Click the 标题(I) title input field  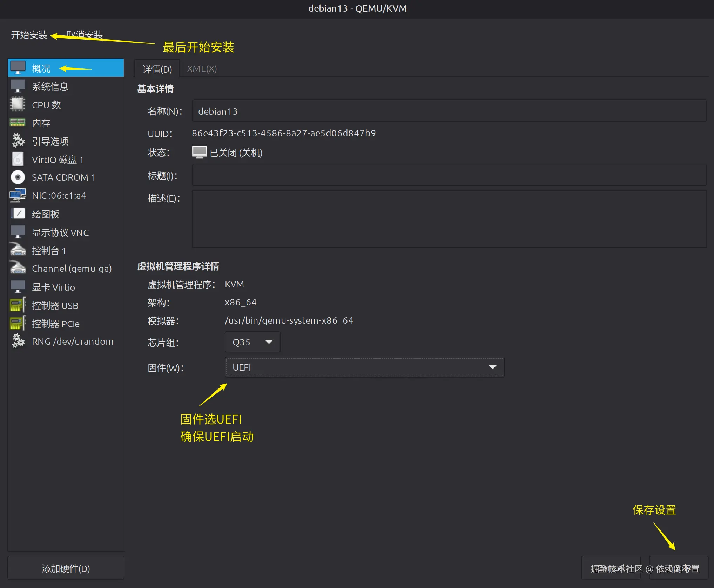(449, 175)
